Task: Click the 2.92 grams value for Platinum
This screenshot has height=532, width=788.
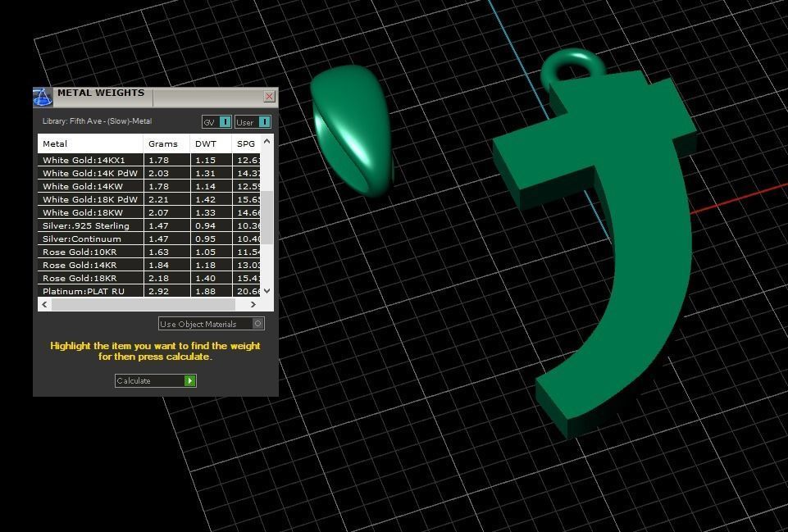Action: [158, 291]
